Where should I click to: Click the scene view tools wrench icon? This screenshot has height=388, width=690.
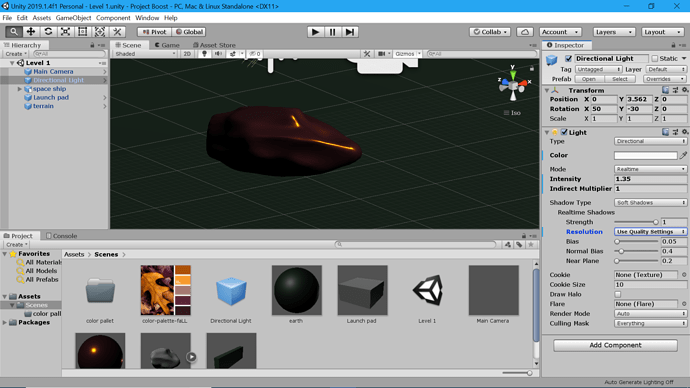pos(367,54)
